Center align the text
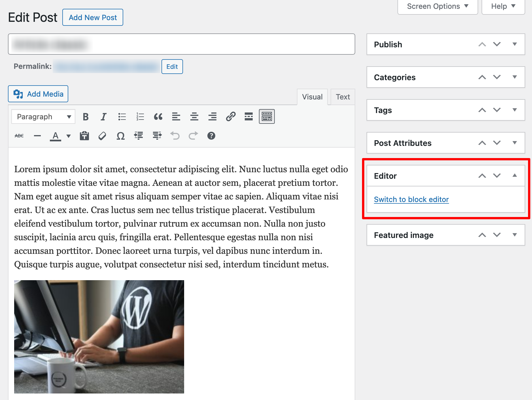Viewport: 532px width, 400px height. pyautogui.click(x=194, y=116)
